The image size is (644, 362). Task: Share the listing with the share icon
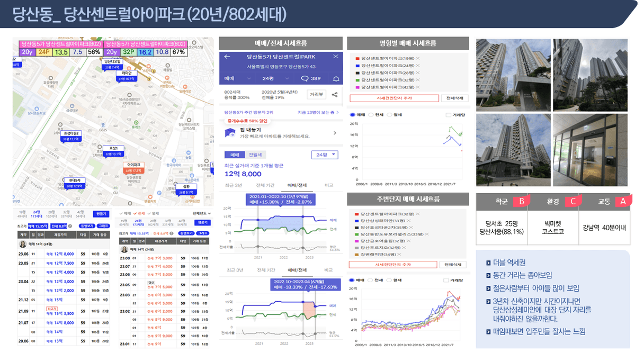pyautogui.click(x=335, y=95)
